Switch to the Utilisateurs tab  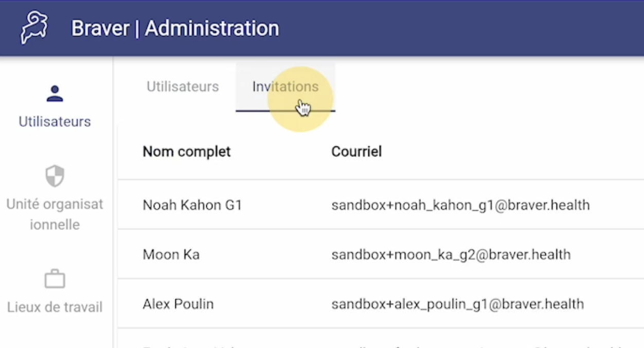(x=183, y=86)
